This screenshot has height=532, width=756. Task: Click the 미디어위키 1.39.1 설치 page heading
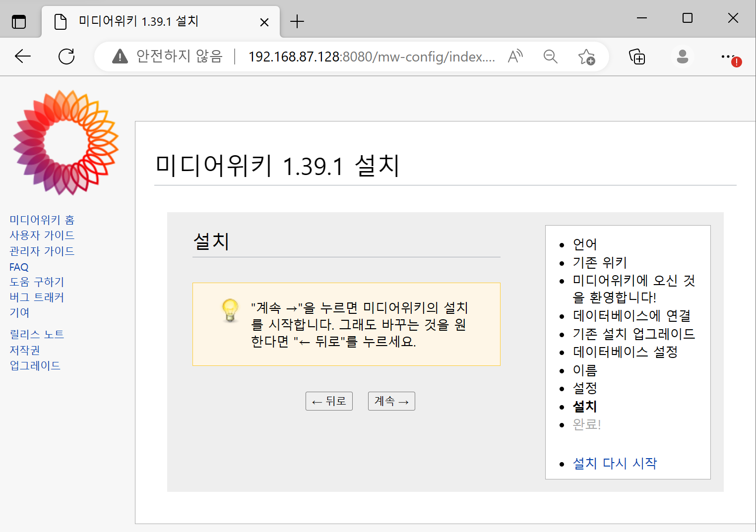277,165
